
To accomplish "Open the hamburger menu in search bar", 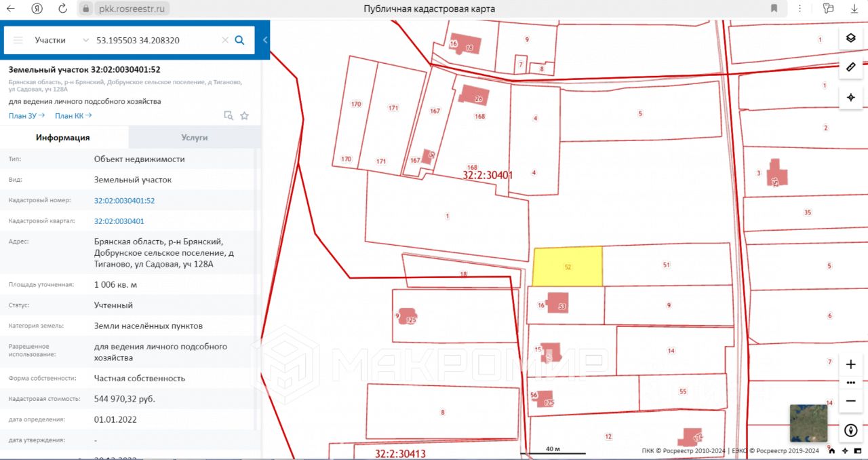I will [x=18, y=40].
